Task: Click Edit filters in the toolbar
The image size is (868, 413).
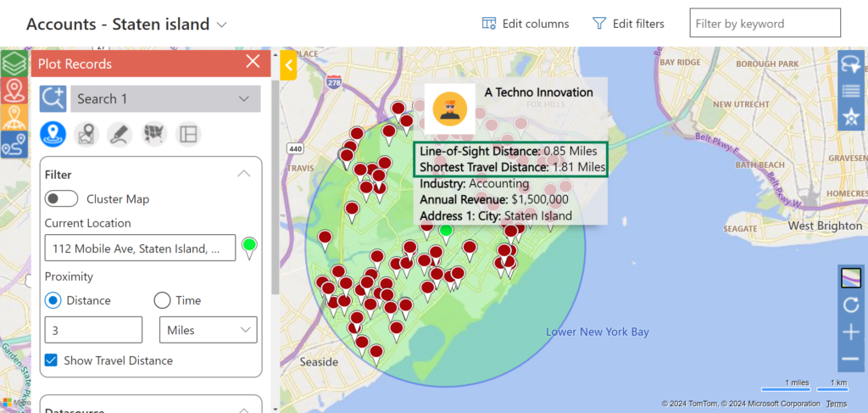Action: (628, 24)
